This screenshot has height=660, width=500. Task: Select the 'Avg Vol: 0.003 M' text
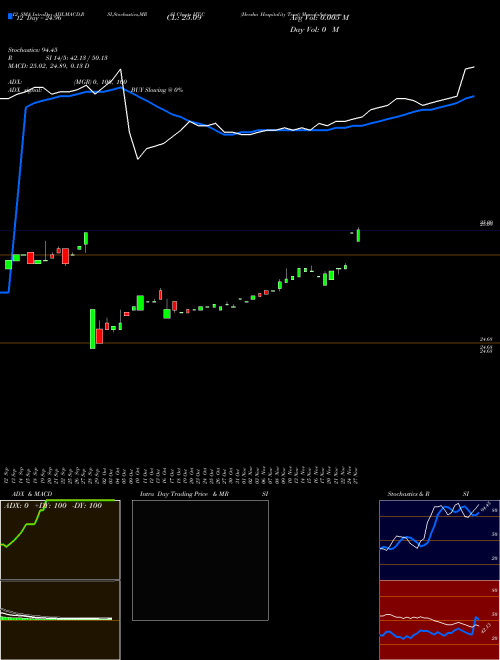(x=319, y=18)
